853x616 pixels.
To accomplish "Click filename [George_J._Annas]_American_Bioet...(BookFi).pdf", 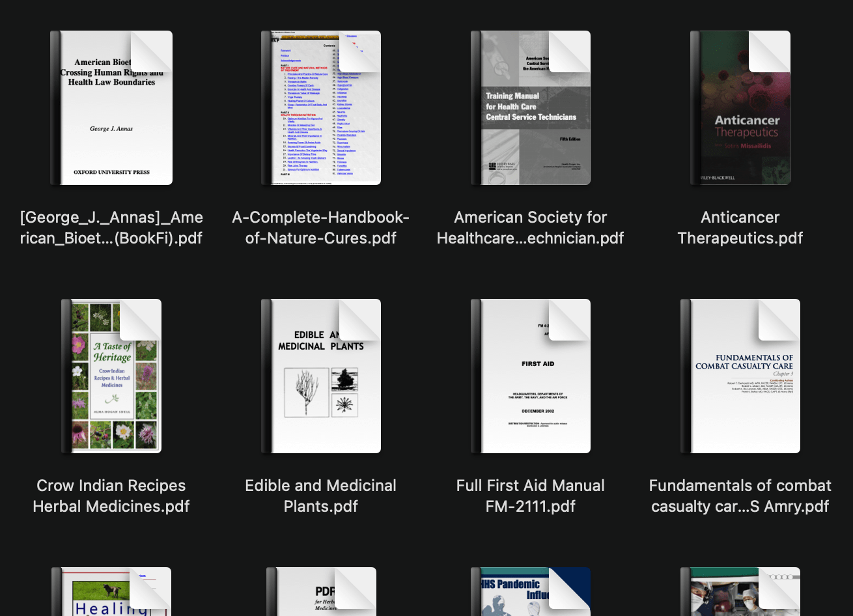I will click(x=111, y=227).
